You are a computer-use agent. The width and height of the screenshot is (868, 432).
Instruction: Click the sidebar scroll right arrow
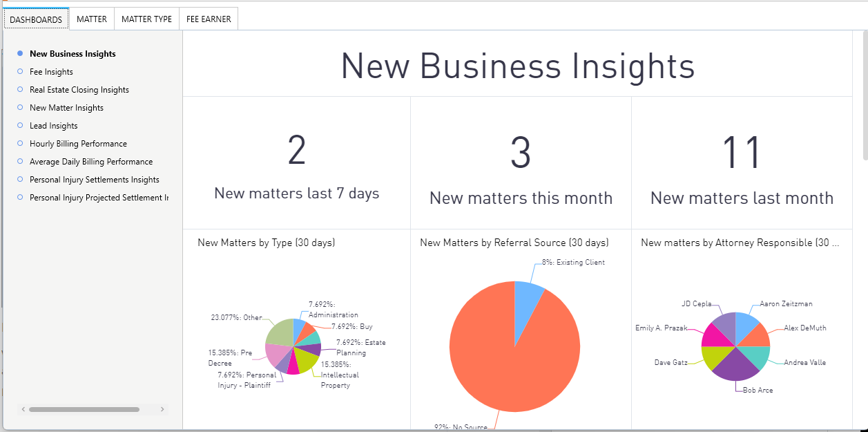(x=162, y=409)
